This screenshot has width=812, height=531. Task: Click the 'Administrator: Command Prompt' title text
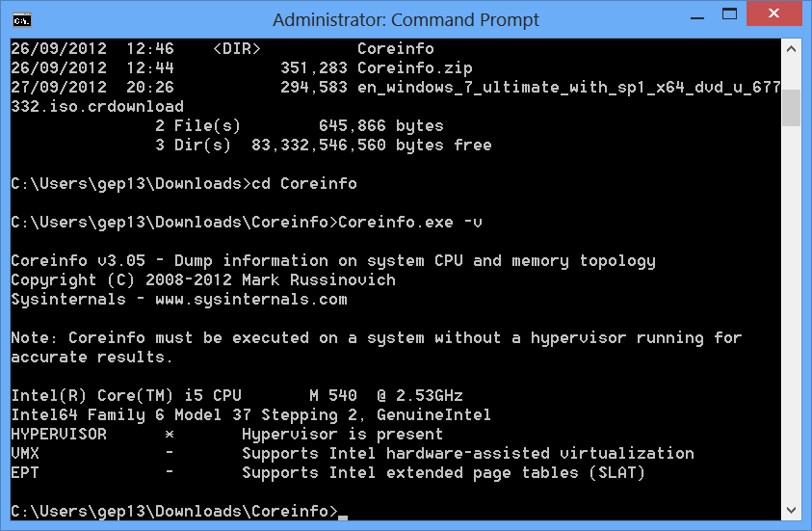click(x=406, y=19)
